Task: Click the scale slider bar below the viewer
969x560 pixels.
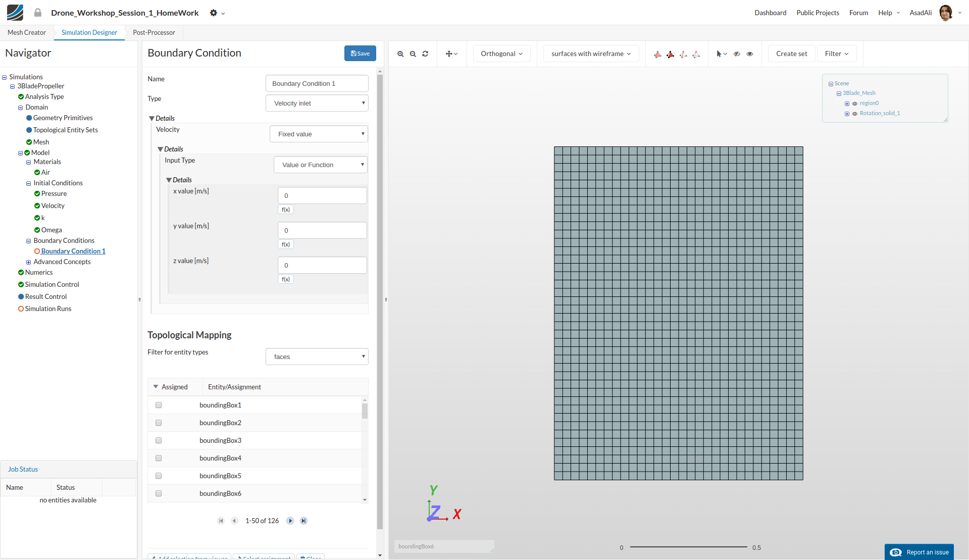Action: 688,547
